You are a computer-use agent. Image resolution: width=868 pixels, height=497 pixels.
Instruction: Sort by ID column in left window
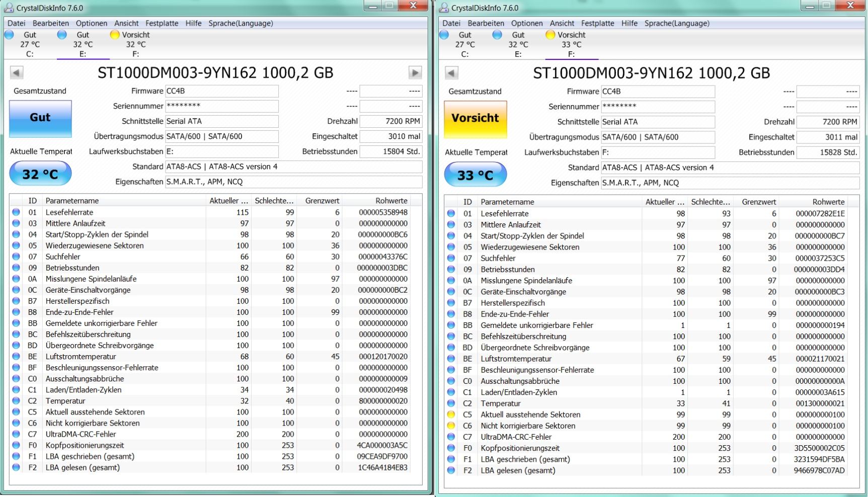33,201
